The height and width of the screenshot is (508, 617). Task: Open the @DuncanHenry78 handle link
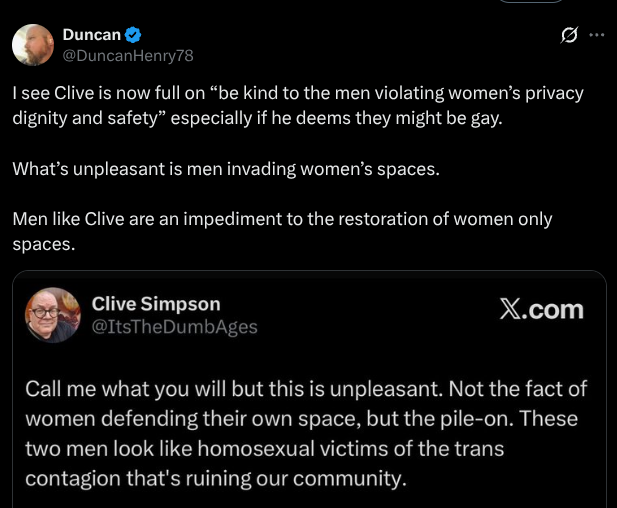127,57
